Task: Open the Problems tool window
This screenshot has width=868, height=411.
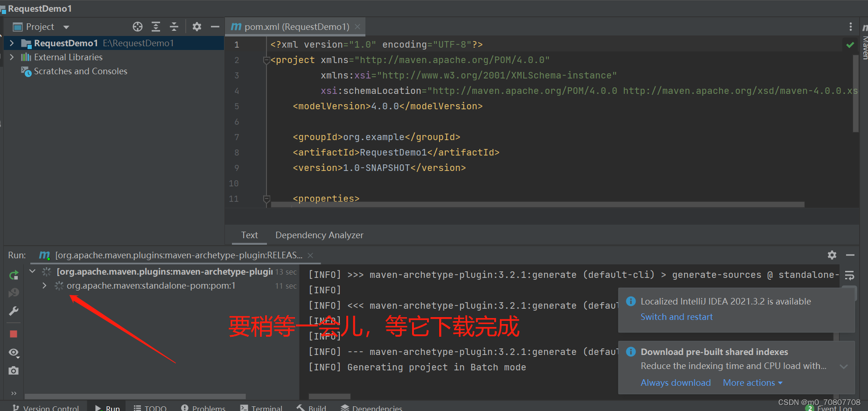Action: (x=203, y=408)
